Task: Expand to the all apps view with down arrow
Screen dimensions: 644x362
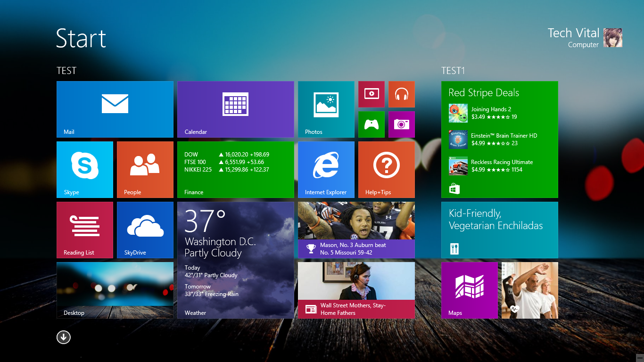Action: 63,337
